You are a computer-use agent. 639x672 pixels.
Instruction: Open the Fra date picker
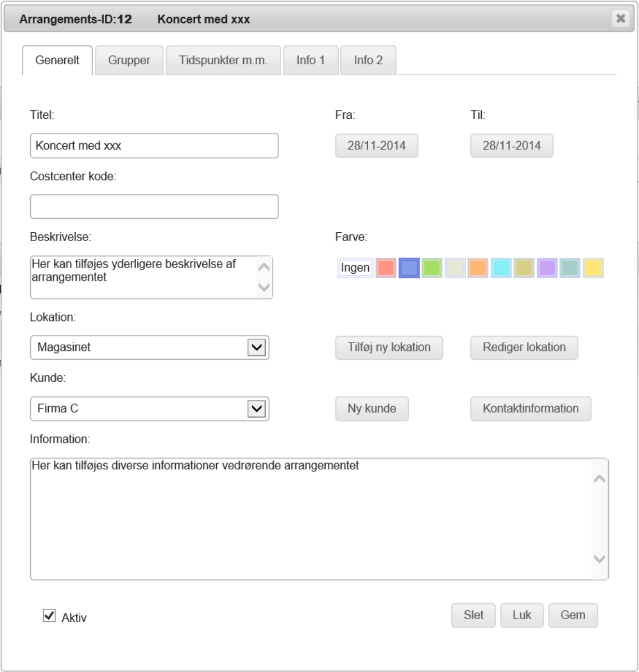click(x=376, y=146)
